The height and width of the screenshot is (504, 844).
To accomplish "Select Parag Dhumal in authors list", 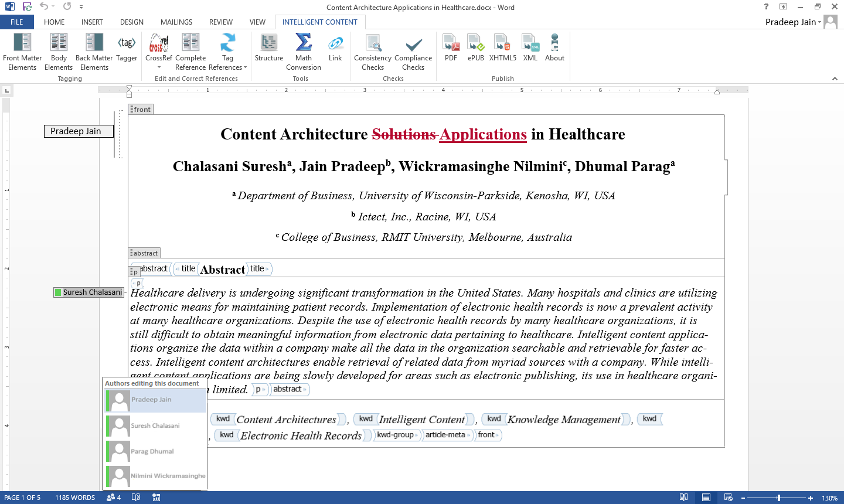I will 155,452.
